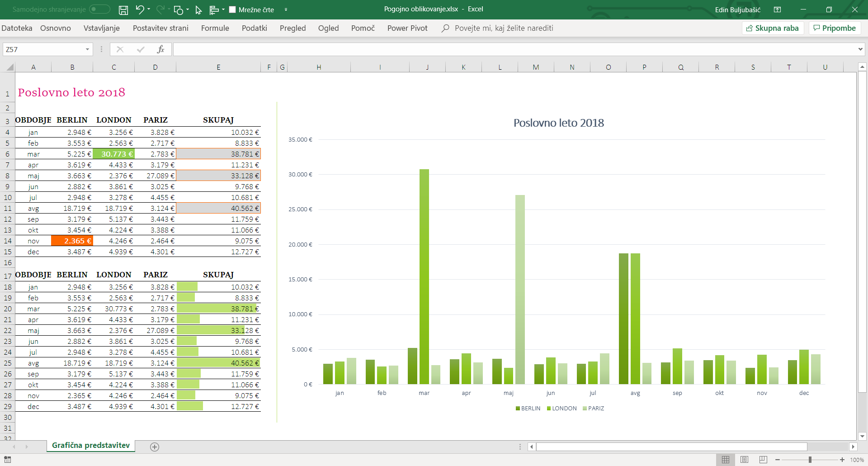Click the Pripombe button
868x466 pixels.
point(835,28)
